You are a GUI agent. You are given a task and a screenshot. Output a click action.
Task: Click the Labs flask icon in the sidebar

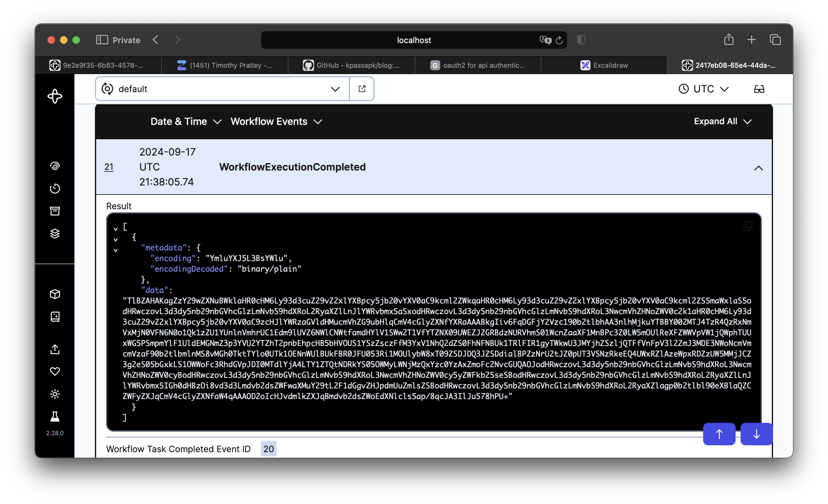click(x=55, y=417)
